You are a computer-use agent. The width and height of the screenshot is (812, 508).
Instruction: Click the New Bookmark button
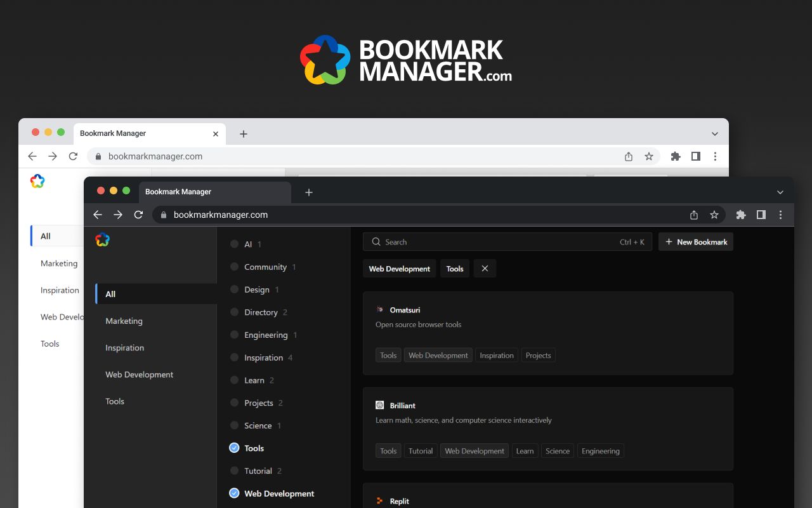695,241
